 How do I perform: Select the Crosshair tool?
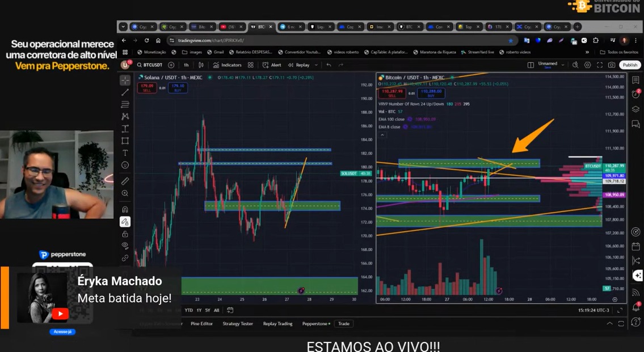[125, 80]
